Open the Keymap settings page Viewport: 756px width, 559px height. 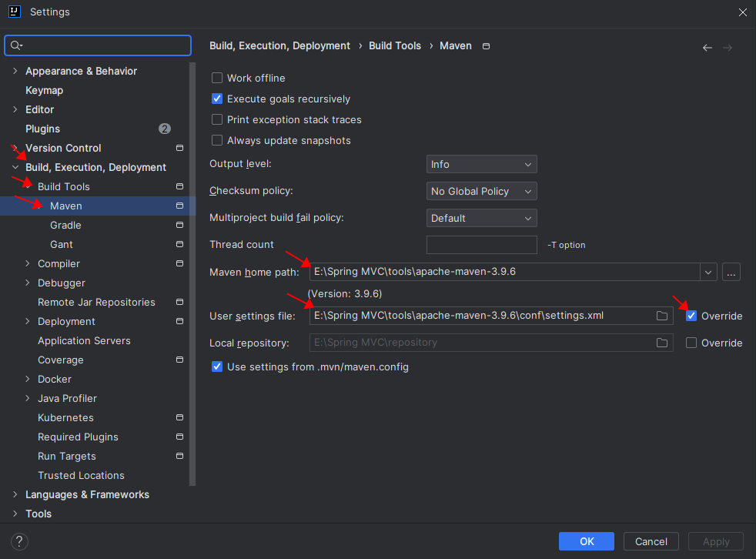(44, 90)
